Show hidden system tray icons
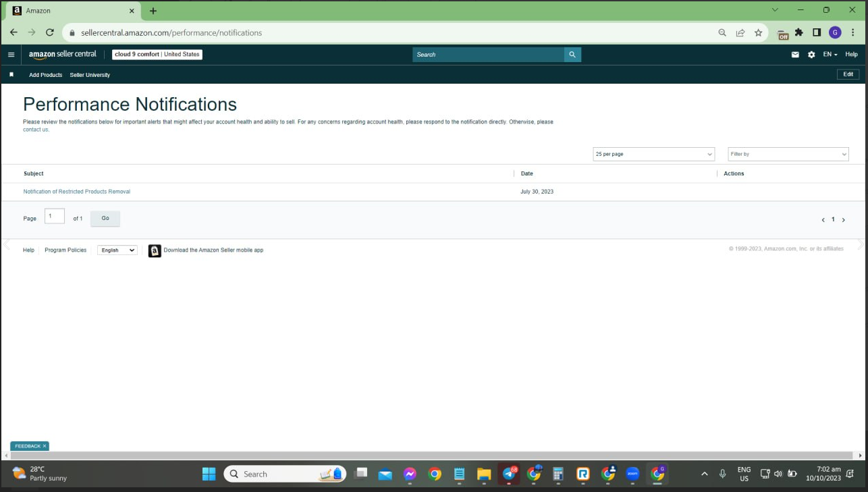The width and height of the screenshot is (868, 492). click(x=705, y=474)
